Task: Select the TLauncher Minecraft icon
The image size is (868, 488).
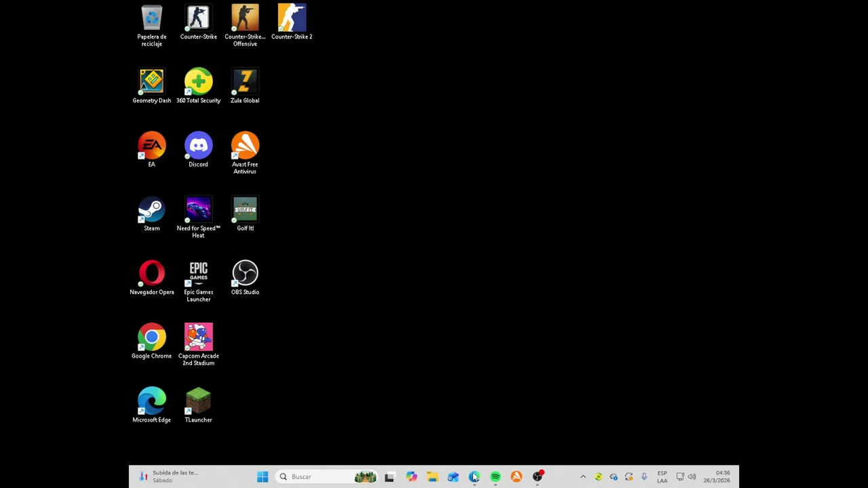Action: tap(198, 405)
